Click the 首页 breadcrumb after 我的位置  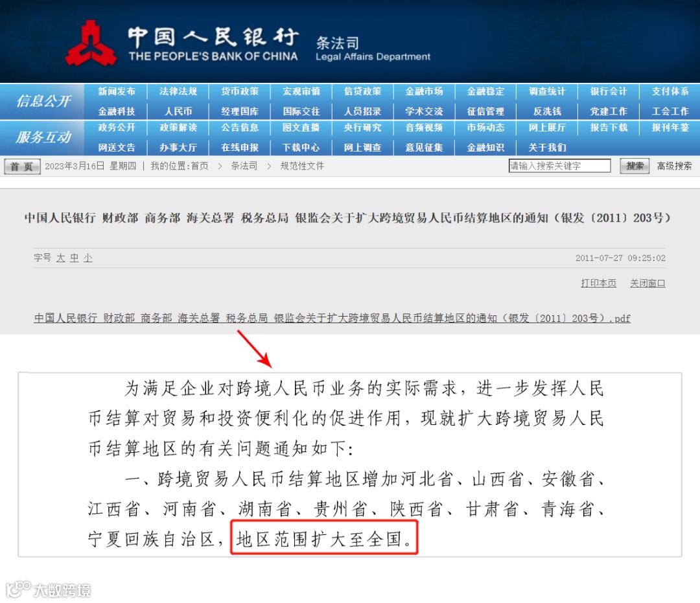pos(200,166)
